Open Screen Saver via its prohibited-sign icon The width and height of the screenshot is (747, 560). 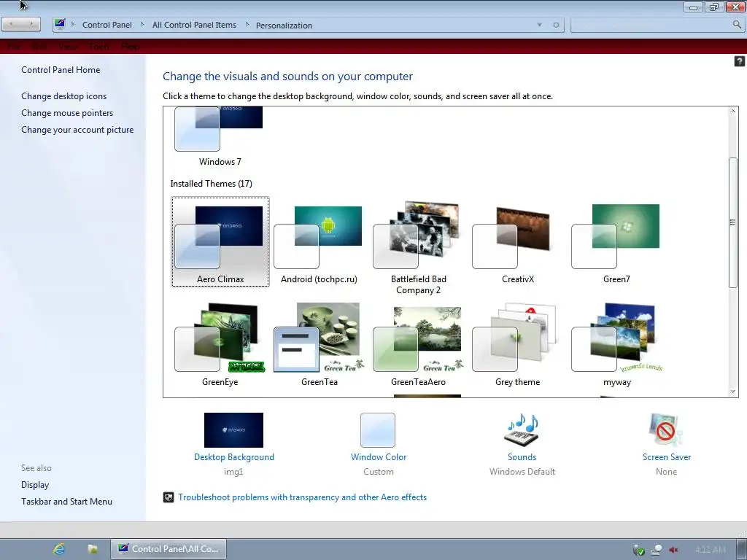[666, 430]
